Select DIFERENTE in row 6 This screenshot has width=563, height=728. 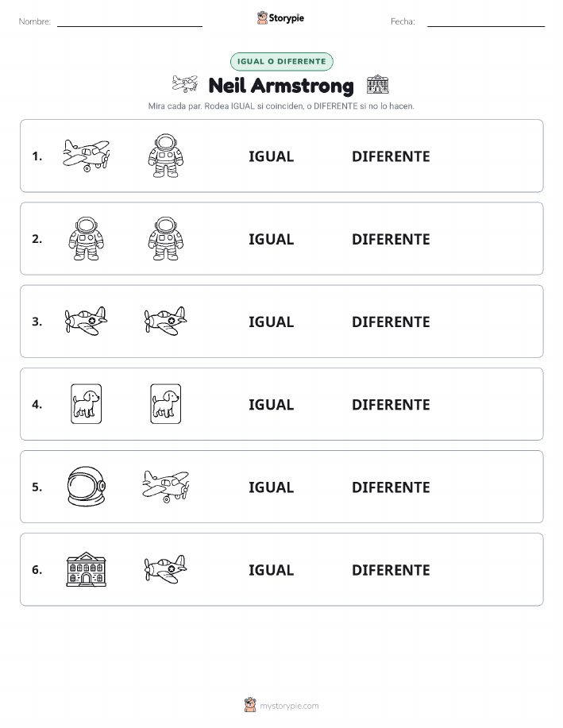391,570
